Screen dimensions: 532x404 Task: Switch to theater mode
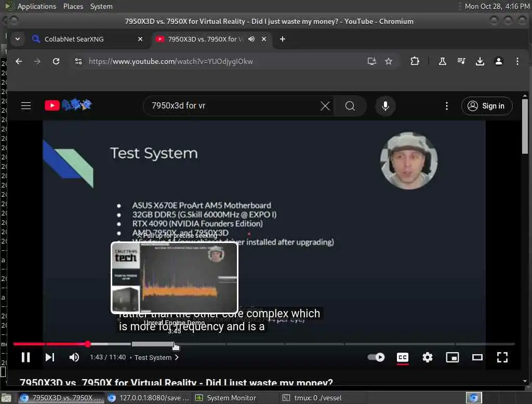[477, 357]
